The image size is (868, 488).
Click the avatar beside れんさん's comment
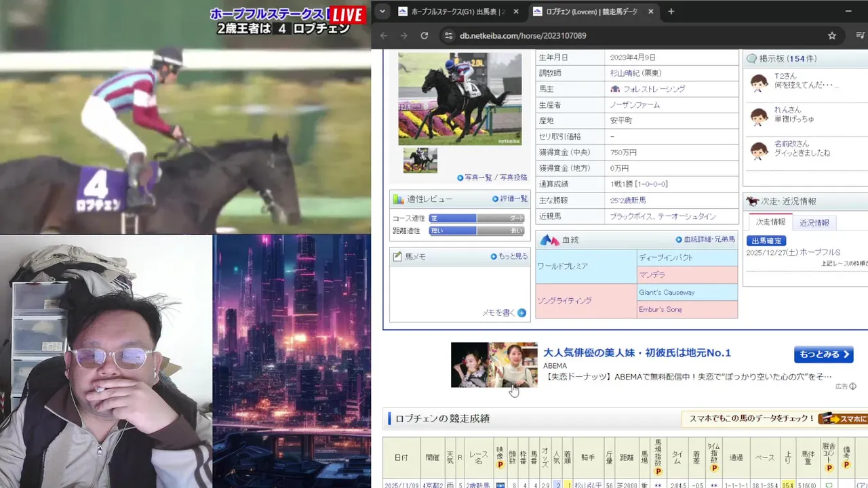(759, 117)
